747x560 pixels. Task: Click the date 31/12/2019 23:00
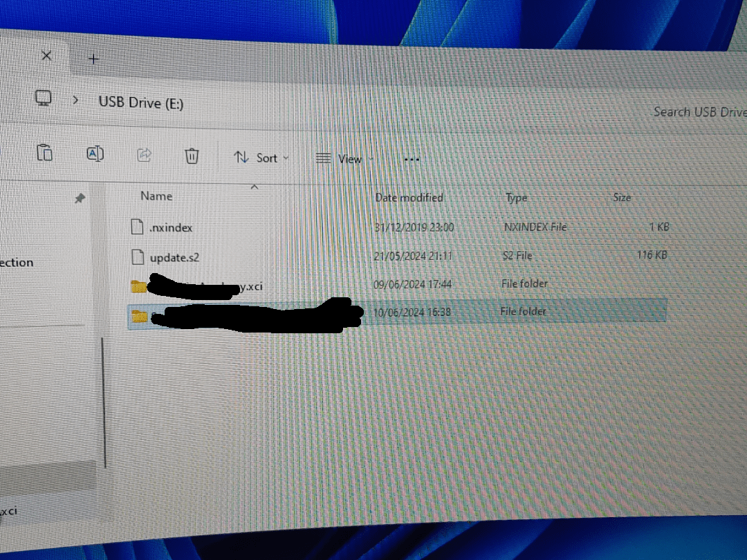pyautogui.click(x=414, y=227)
